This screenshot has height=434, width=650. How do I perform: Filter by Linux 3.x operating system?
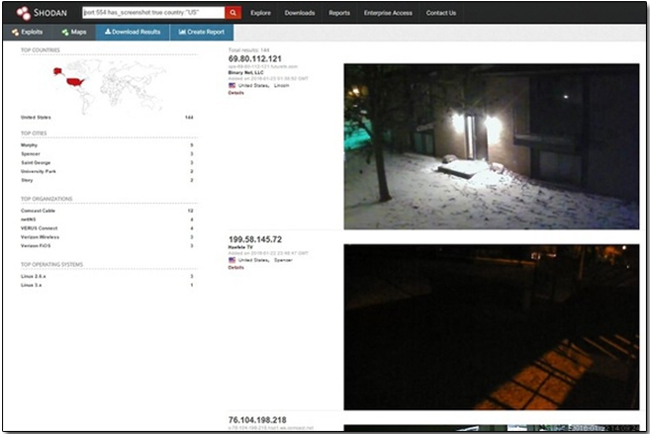31,285
